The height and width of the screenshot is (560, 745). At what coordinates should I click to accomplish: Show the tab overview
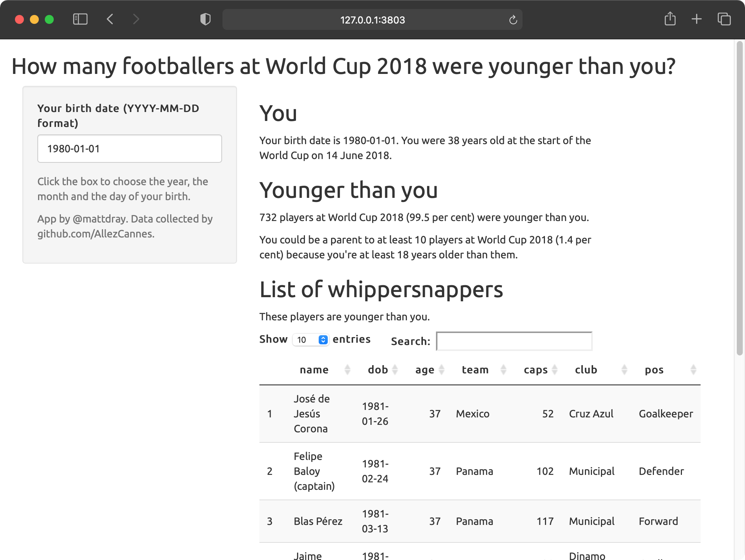723,19
